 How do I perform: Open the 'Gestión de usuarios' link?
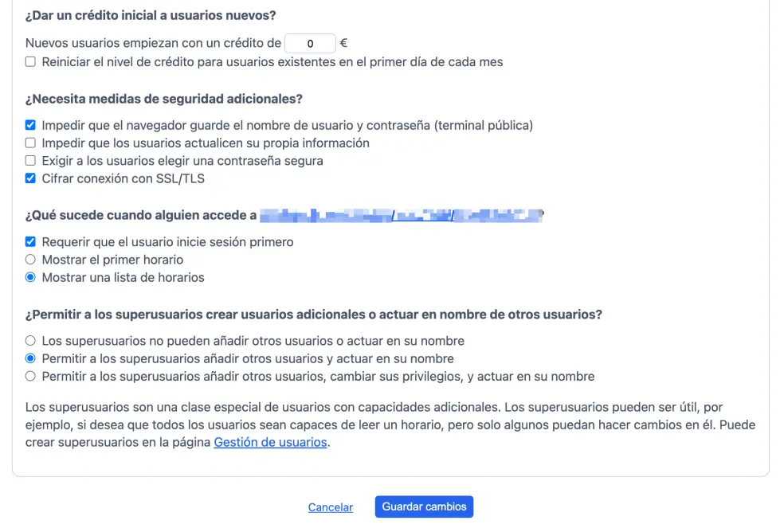[x=270, y=442]
